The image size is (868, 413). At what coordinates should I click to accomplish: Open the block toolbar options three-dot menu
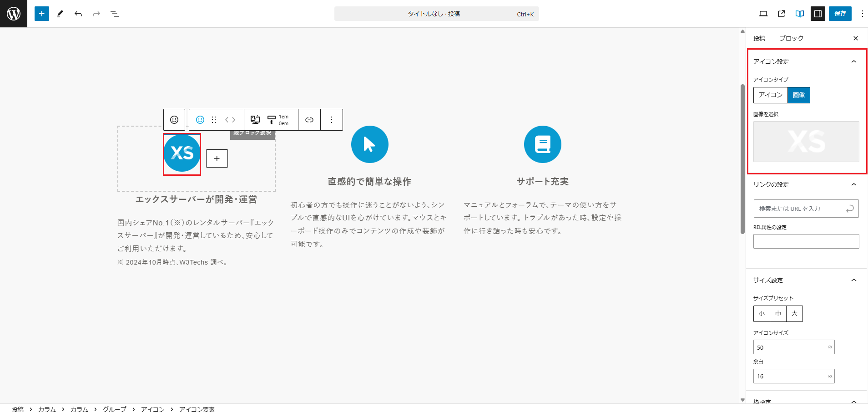[332, 120]
